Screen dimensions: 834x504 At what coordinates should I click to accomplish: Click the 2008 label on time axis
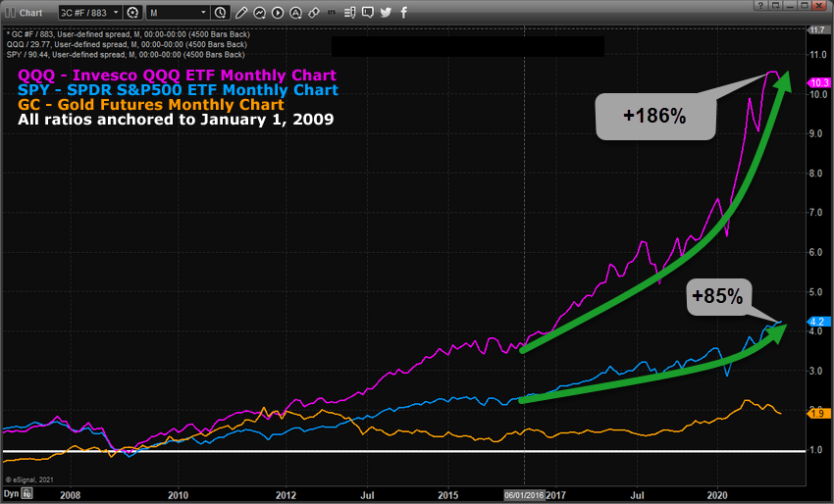[71, 495]
